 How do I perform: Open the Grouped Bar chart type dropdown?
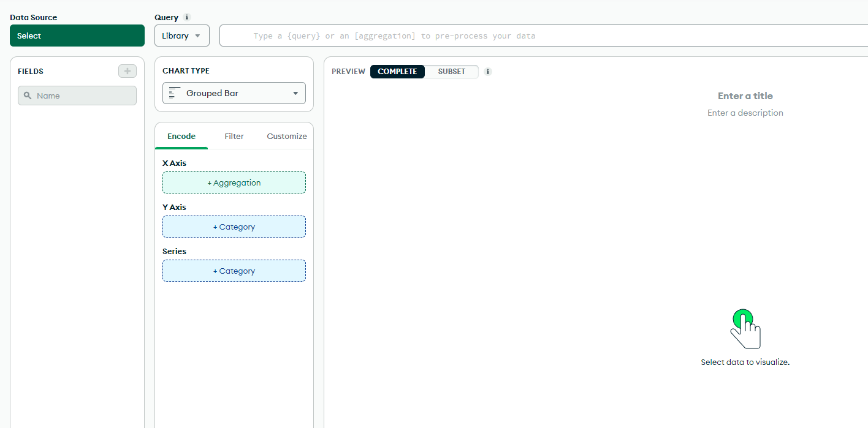pyautogui.click(x=234, y=93)
